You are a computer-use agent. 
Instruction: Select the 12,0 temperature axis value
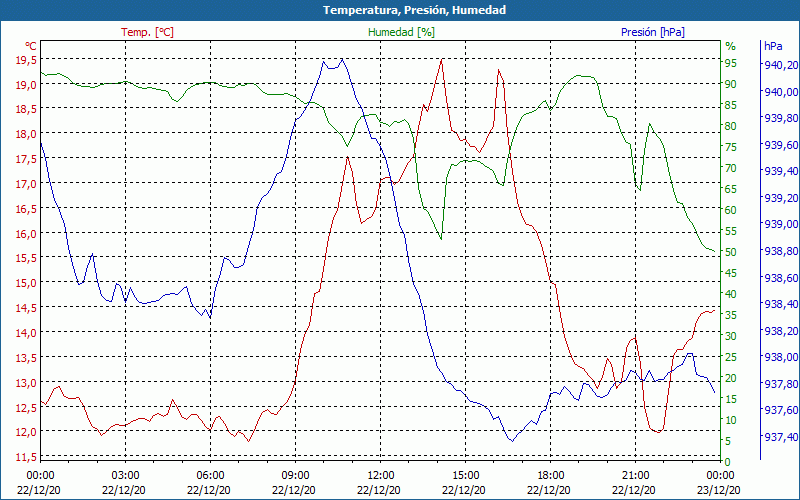click(26, 432)
